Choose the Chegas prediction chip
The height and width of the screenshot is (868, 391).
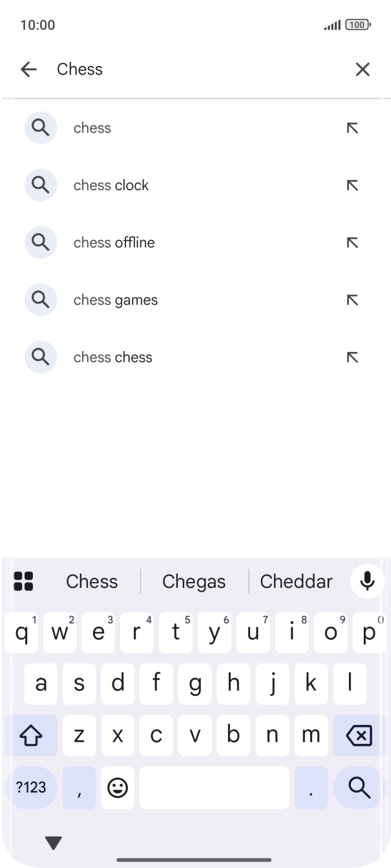(194, 581)
